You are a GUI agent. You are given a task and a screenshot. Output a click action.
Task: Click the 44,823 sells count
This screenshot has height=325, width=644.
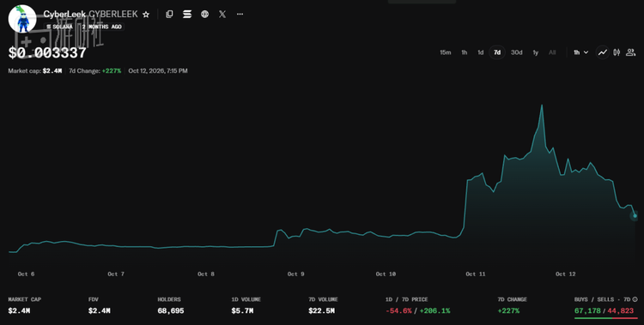click(x=620, y=310)
